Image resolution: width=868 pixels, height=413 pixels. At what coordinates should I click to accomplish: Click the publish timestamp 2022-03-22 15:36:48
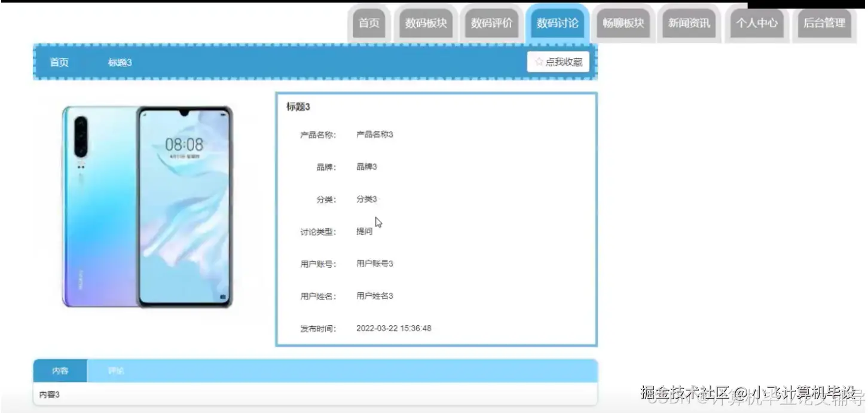pos(393,328)
